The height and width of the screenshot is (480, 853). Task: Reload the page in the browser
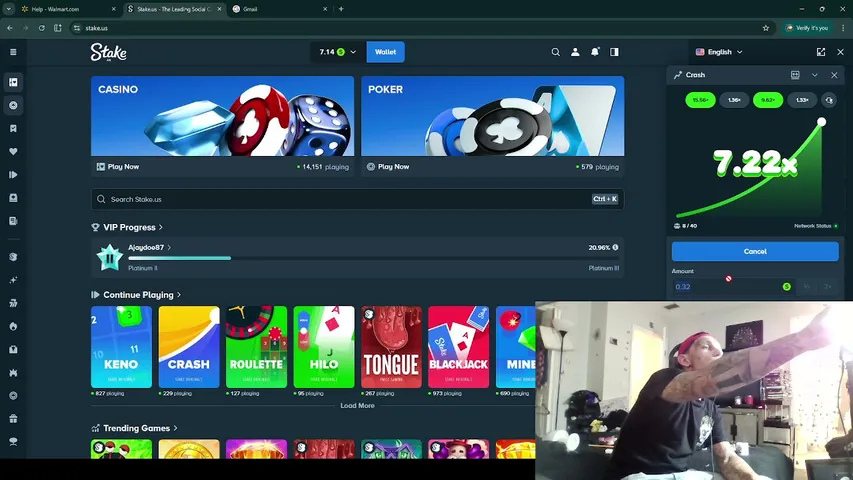(x=41, y=28)
